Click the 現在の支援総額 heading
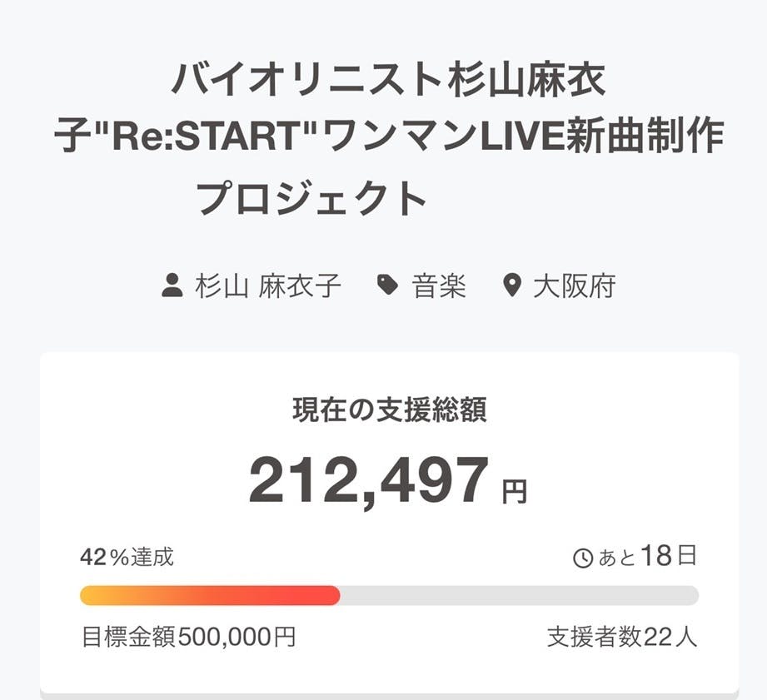 tap(389, 410)
